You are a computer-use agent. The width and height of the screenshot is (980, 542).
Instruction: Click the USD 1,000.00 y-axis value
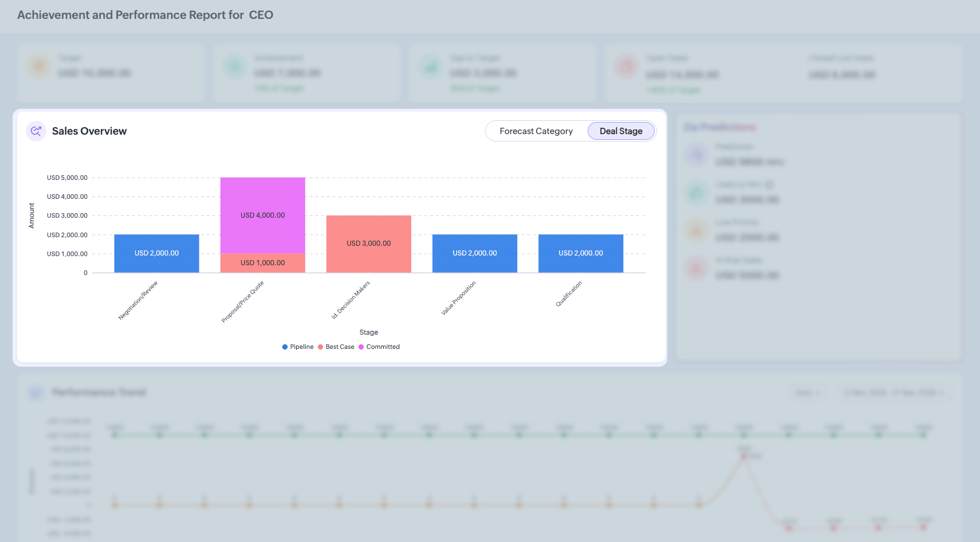tap(67, 254)
